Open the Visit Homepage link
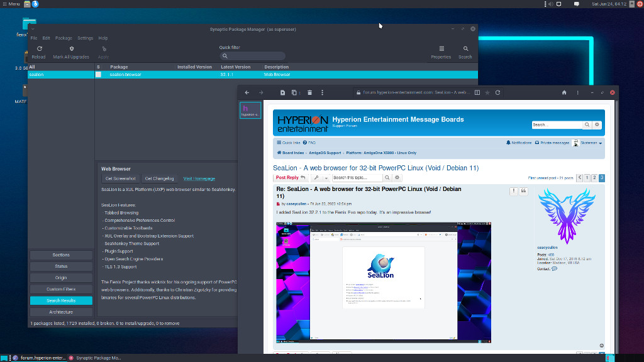The height and width of the screenshot is (362, 644). 199,178
